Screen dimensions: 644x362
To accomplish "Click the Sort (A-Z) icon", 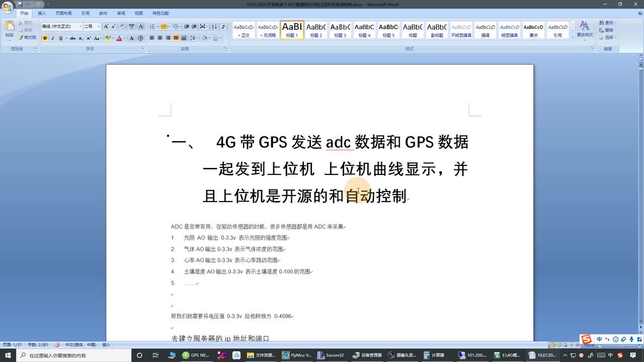I will tap(214, 26).
